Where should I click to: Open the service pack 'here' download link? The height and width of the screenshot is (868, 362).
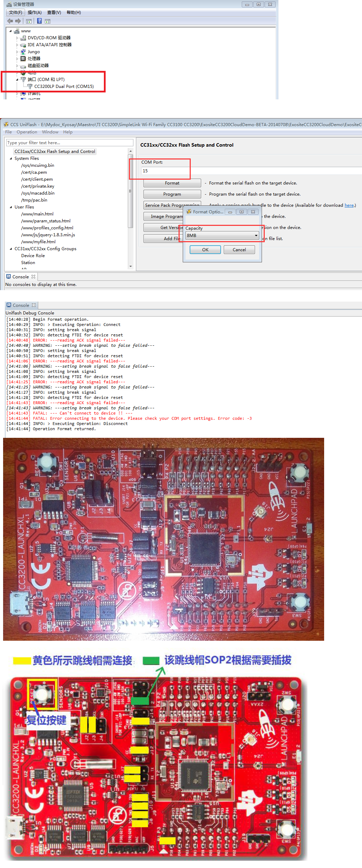(x=349, y=205)
